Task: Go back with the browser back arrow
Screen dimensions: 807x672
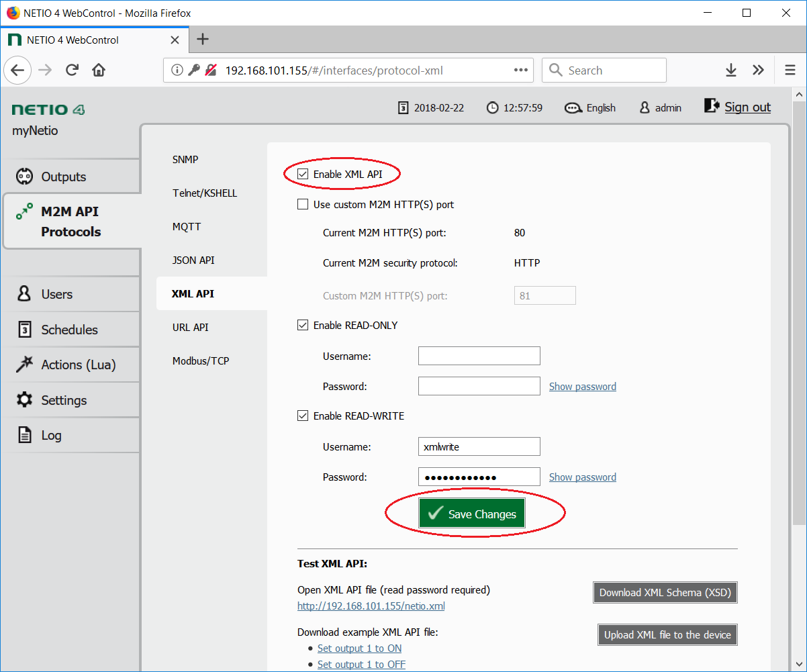Action: (17, 70)
